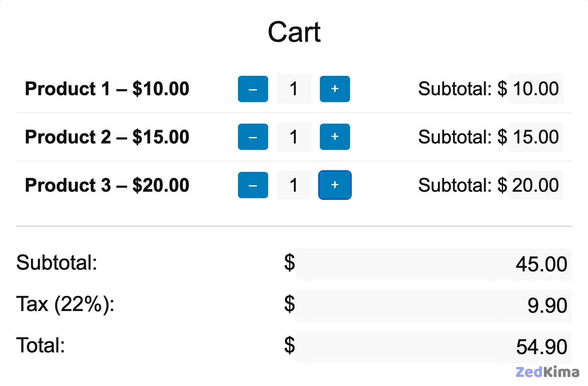Click Product 1 subtotal value 10.00
Viewport: 588px width, 386px height.
535,89
